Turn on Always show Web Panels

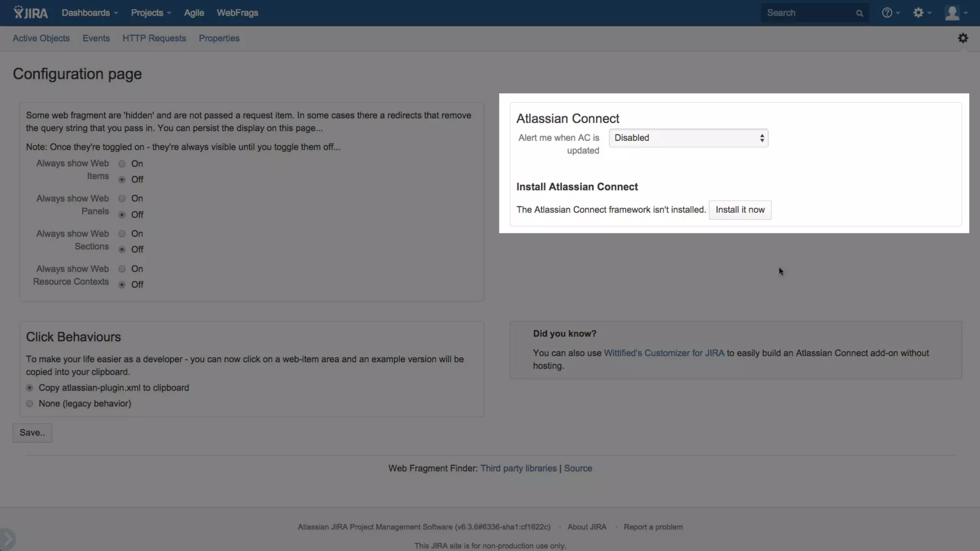pos(122,198)
